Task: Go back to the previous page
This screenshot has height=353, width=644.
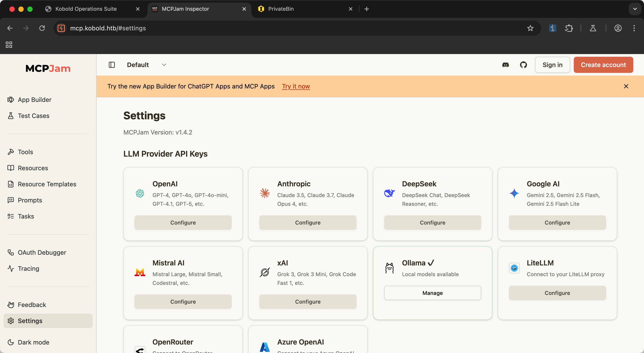Action: point(10,28)
